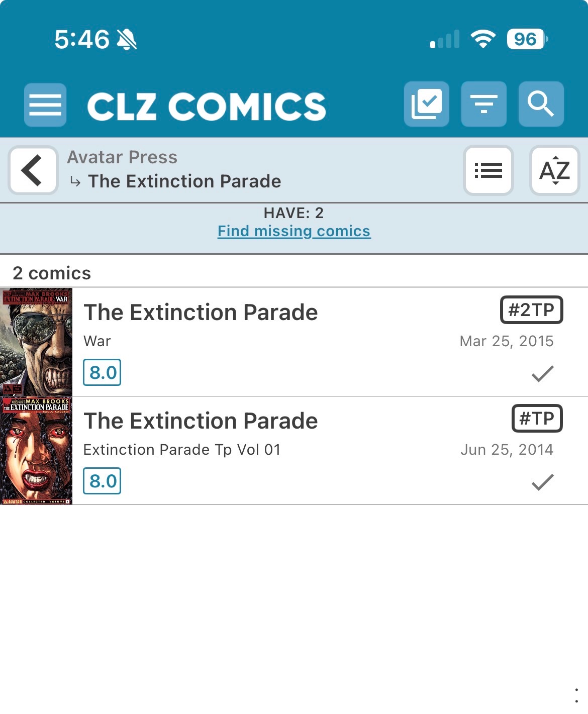Open The Extinction Parade War cover thumbnail
The height and width of the screenshot is (714, 588).
tap(36, 342)
